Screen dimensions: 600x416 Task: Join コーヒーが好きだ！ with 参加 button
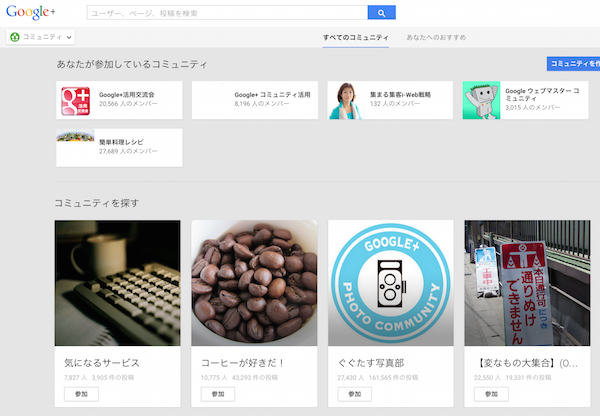[218, 394]
